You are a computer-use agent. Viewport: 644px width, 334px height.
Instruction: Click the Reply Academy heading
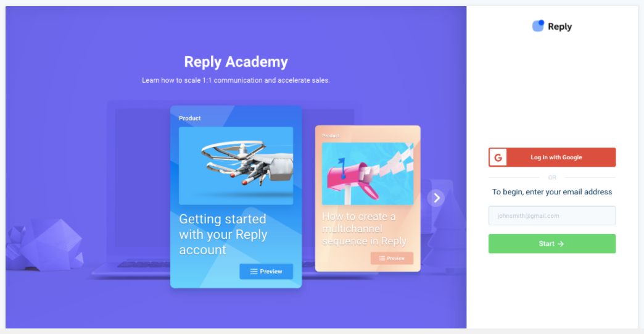[236, 62]
